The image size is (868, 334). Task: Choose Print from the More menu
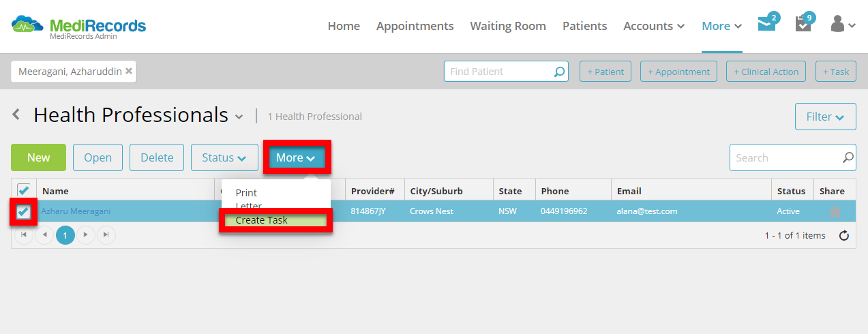(246, 193)
